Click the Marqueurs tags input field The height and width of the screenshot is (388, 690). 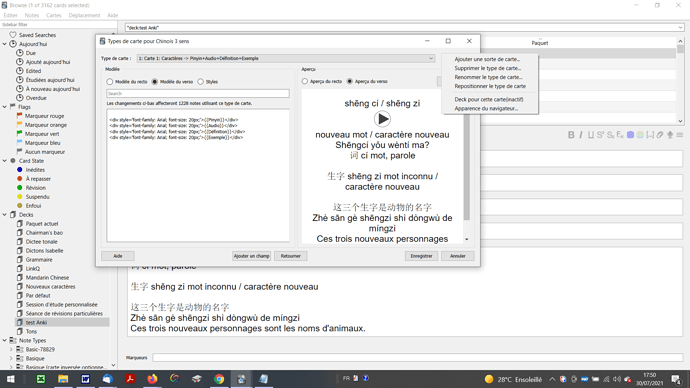pos(418,358)
